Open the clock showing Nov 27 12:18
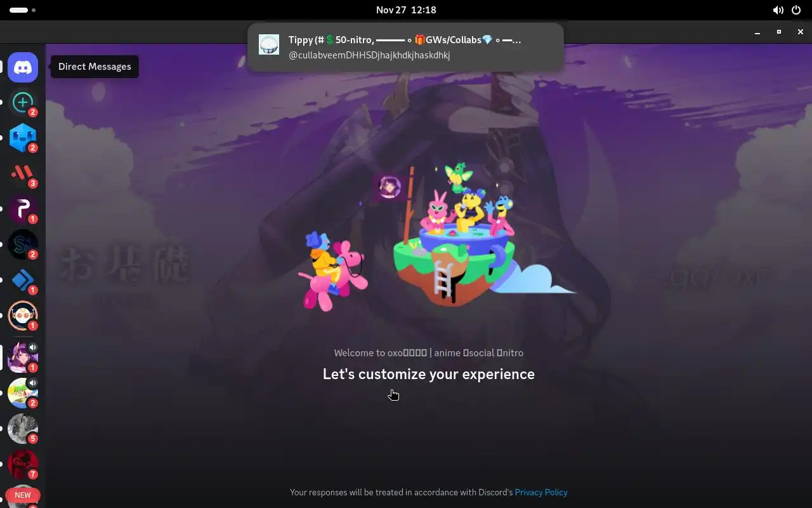This screenshot has width=812, height=508. (x=406, y=10)
